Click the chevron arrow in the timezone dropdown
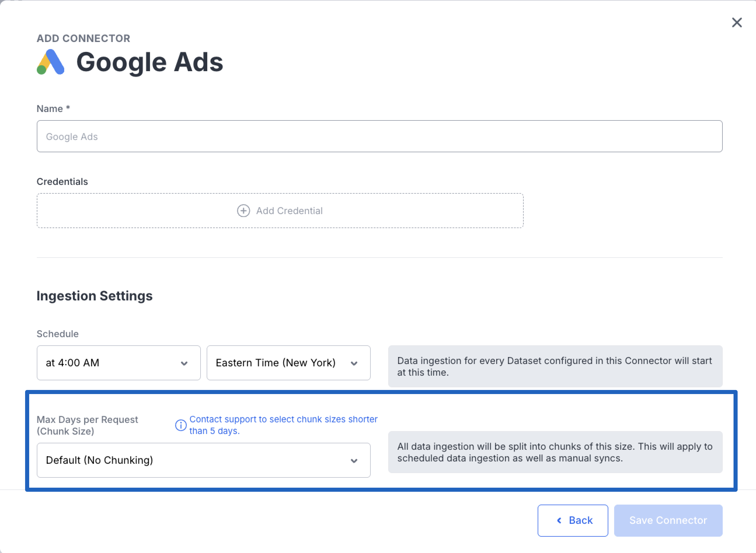 click(354, 363)
